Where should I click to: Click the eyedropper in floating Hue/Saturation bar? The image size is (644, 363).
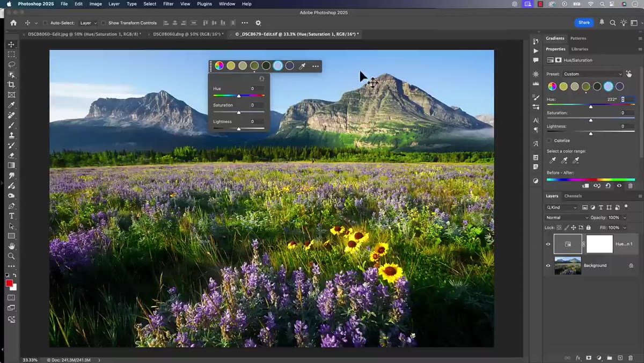302,66
